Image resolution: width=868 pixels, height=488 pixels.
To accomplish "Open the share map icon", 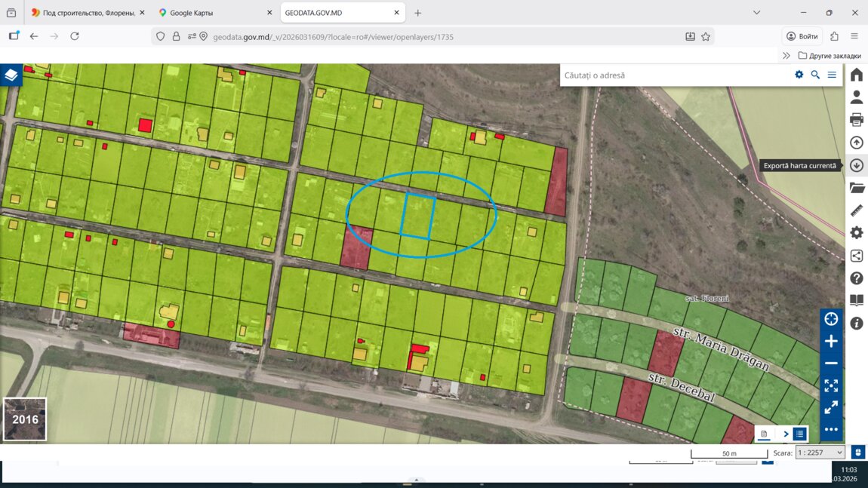I will click(856, 256).
